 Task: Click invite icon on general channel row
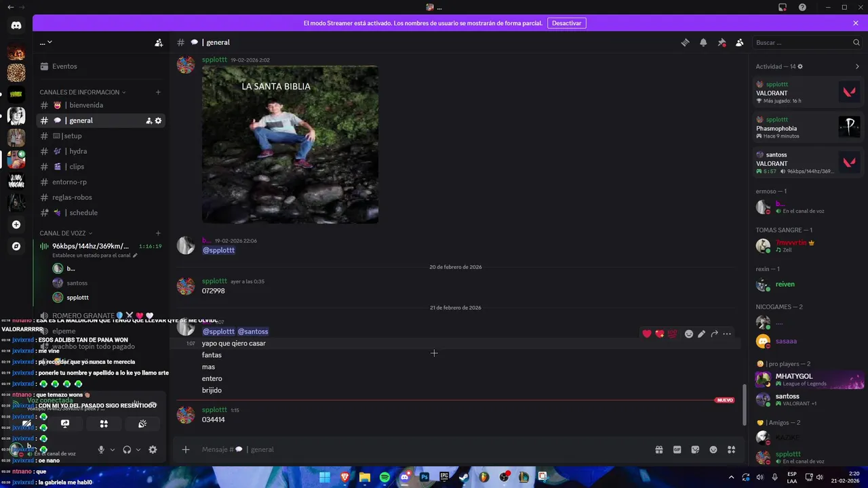coord(149,121)
